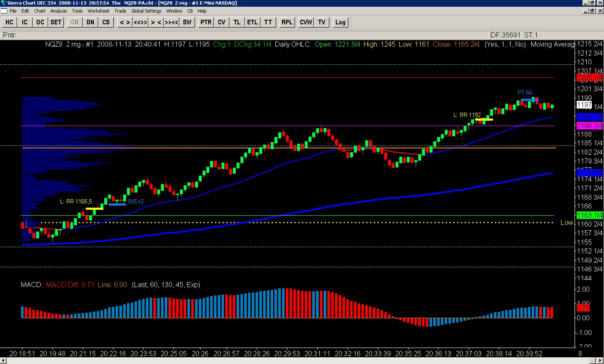Open the Worksheet menu
This screenshot has width=604, height=364.
point(98,11)
